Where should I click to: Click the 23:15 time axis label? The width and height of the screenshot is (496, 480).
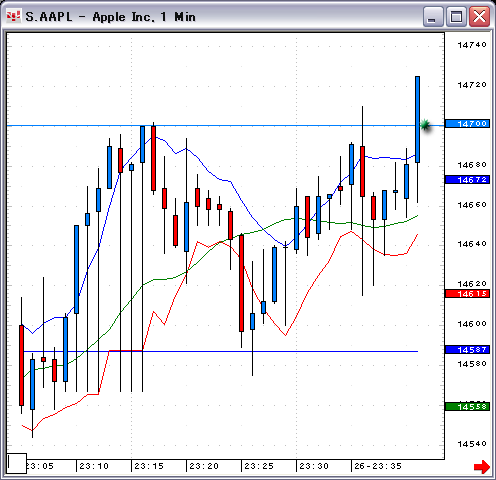[149, 466]
